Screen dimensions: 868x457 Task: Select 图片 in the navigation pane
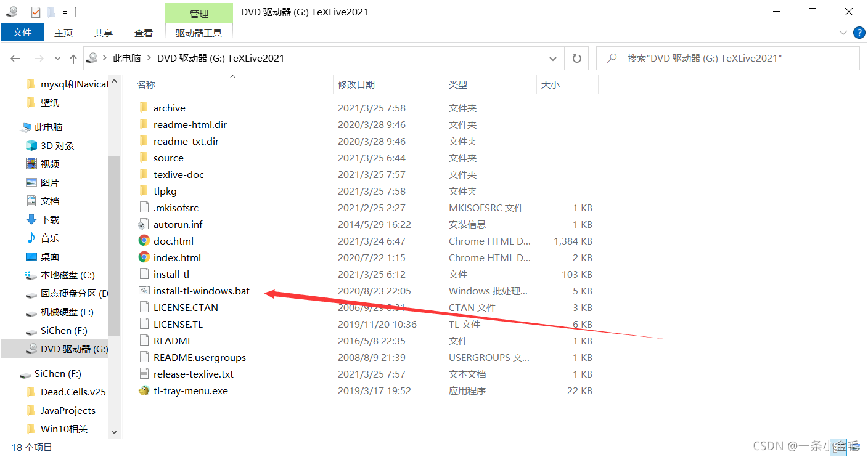tap(50, 182)
